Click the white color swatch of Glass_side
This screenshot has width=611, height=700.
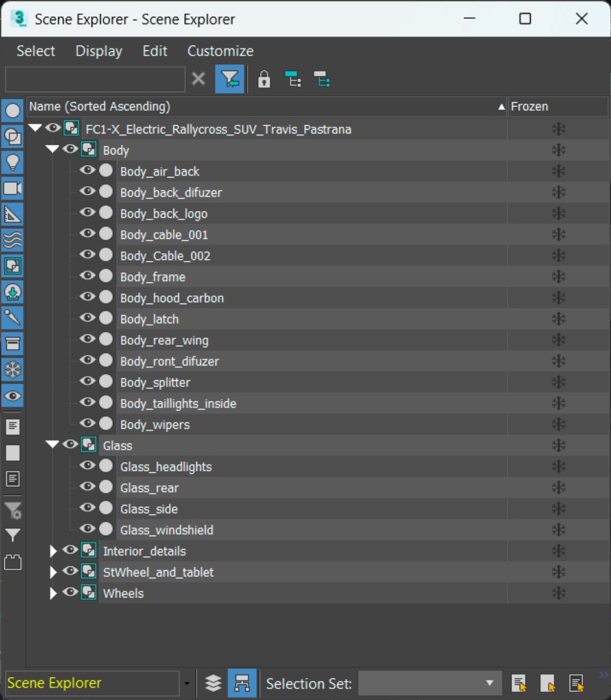[106, 507]
